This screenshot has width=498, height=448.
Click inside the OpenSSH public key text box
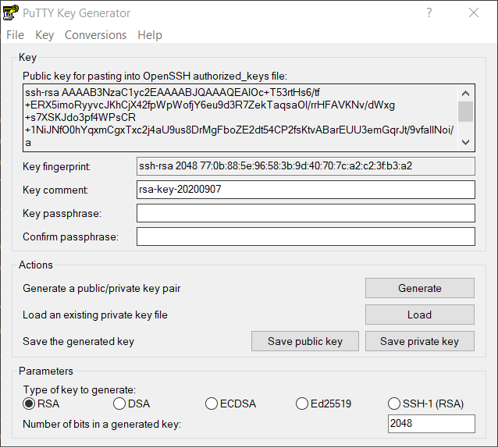click(240, 118)
